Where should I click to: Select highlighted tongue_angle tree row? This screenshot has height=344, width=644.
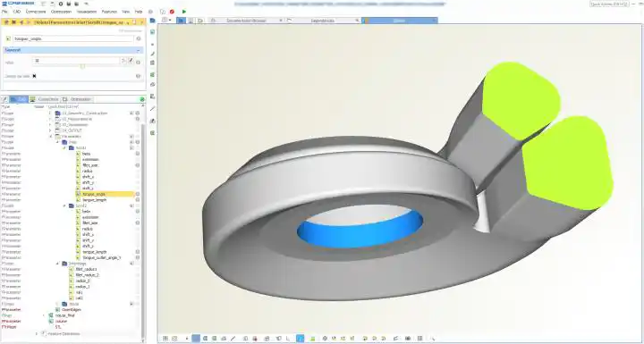[105, 194]
